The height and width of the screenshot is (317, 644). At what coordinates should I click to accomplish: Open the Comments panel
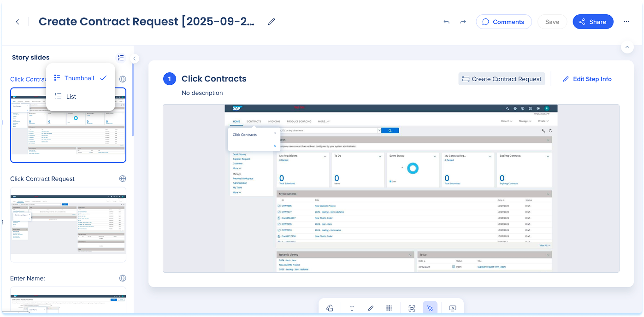pos(503,22)
